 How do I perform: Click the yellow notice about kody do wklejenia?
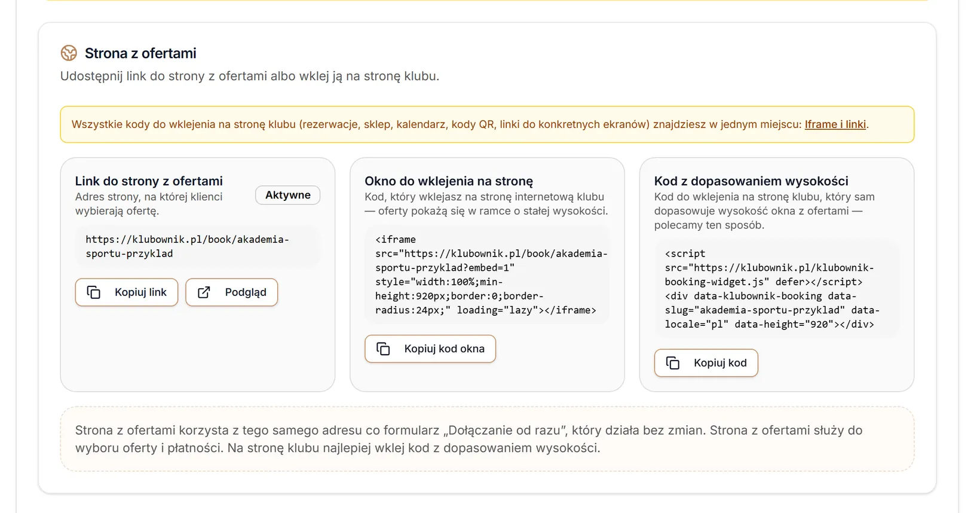click(x=487, y=124)
